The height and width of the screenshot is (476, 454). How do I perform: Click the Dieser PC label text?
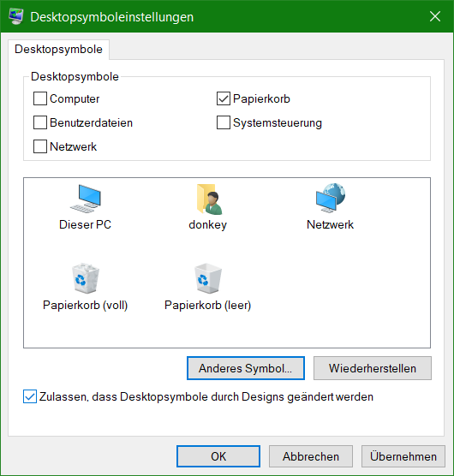(86, 224)
